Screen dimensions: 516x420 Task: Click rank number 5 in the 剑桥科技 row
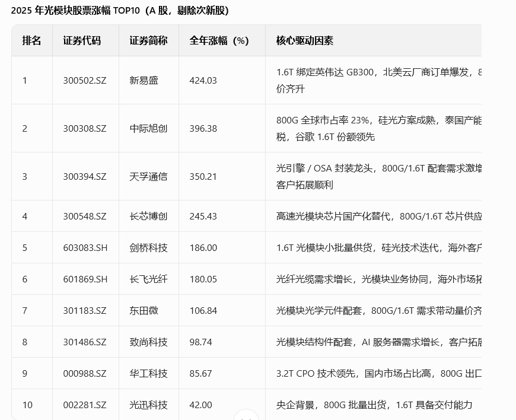25,247
